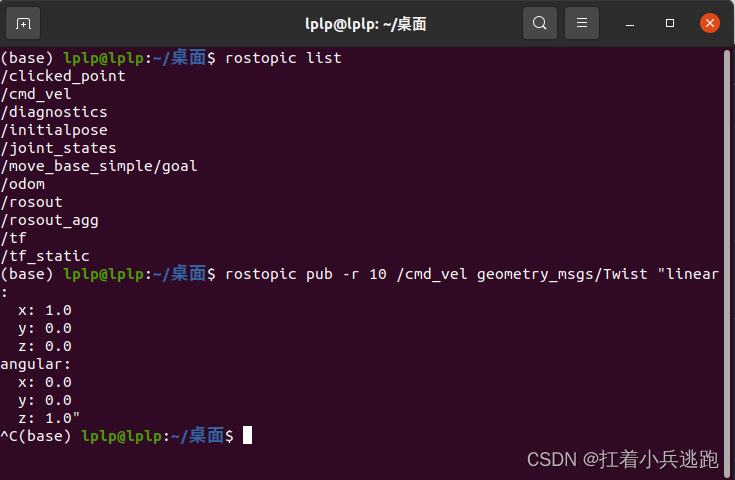735x480 pixels.
Task: Click the /rosout_agg topic line
Action: (50, 220)
